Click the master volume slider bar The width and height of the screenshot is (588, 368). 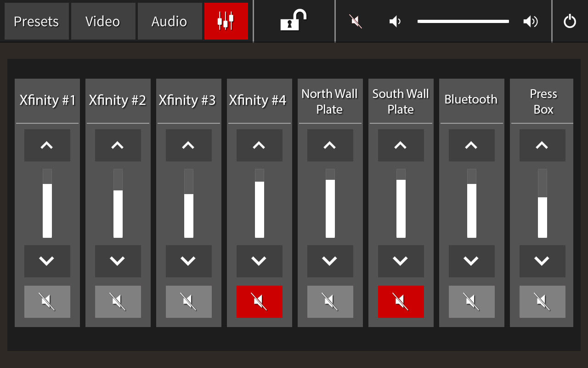(x=463, y=21)
